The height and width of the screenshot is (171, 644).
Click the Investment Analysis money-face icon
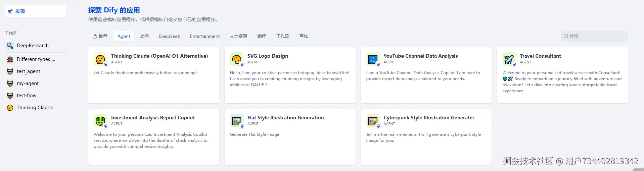100,121
